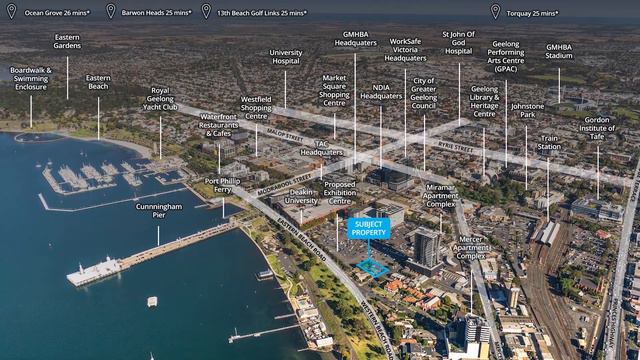Click the highlighted blue property outline
Screen dimensions: 640x360
pos(372,268)
